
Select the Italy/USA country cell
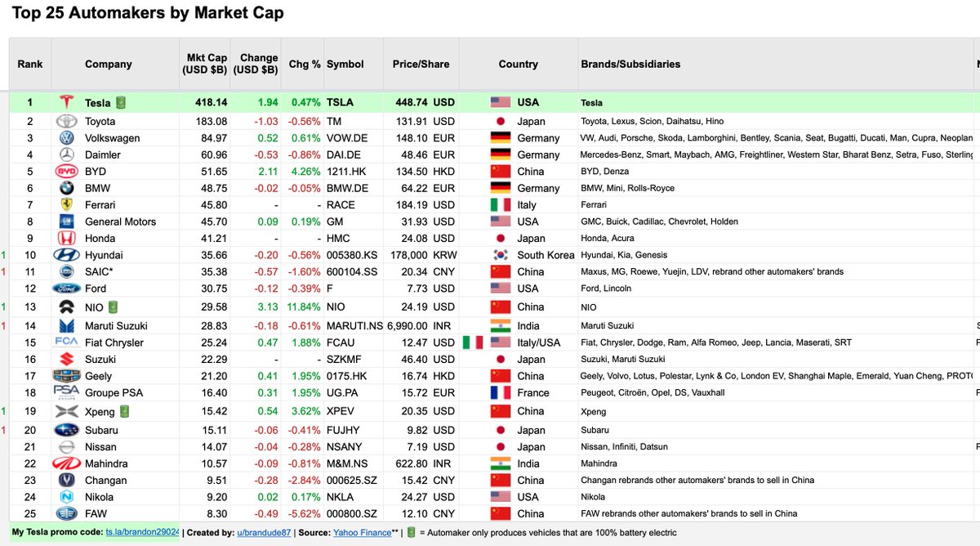click(519, 342)
